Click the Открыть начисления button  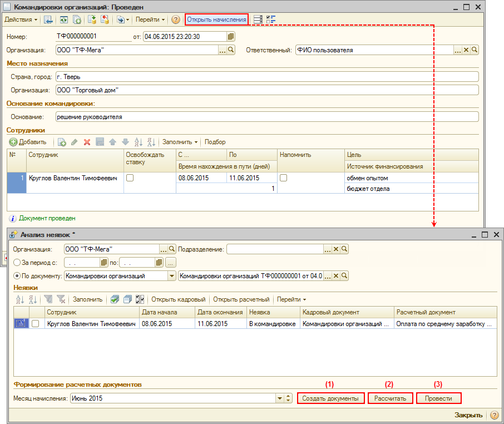point(216,19)
